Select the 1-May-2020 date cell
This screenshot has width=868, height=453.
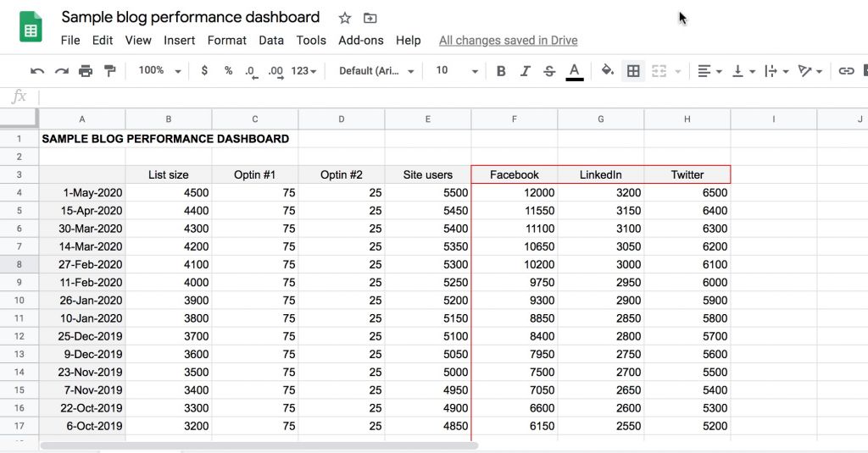click(x=82, y=192)
